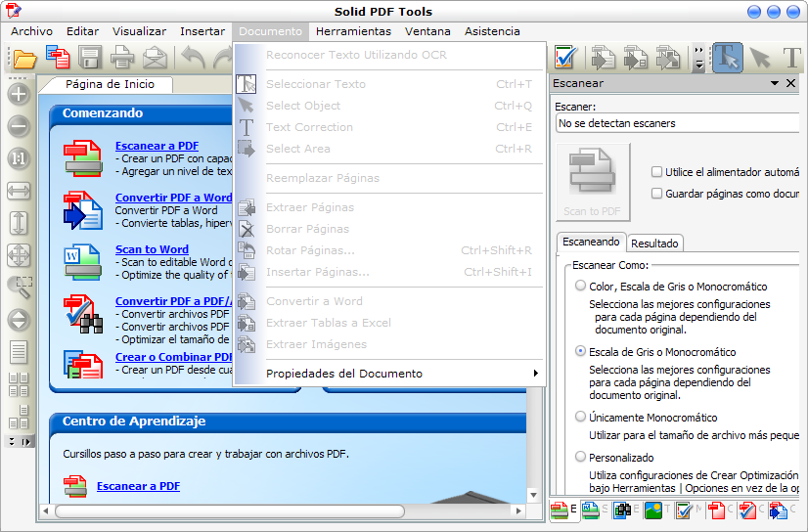The image size is (808, 532).
Task: Open the Escanear panel dropdown arrow
Action: pyautogui.click(x=775, y=84)
